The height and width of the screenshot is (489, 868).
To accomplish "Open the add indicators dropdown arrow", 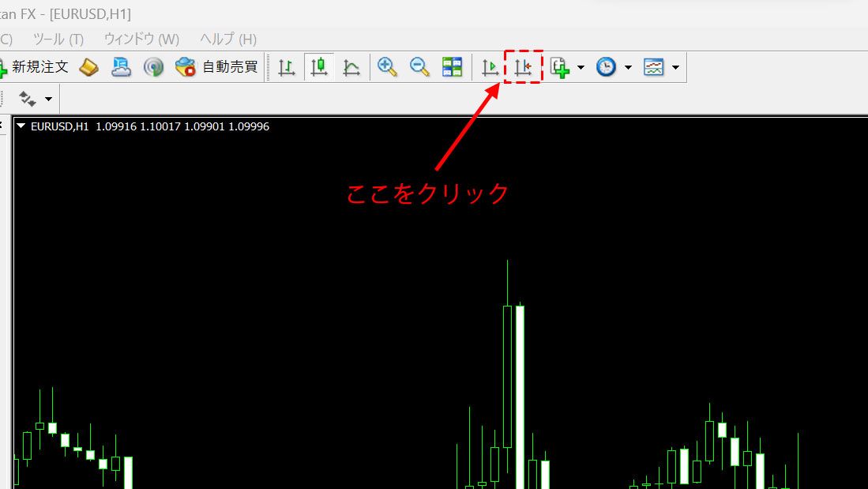I will (581, 68).
